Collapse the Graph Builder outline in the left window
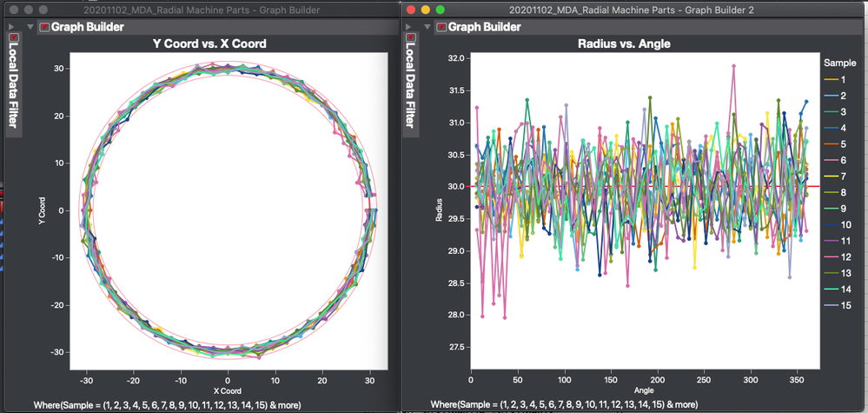Screen dimensions: 868x413 [30, 27]
